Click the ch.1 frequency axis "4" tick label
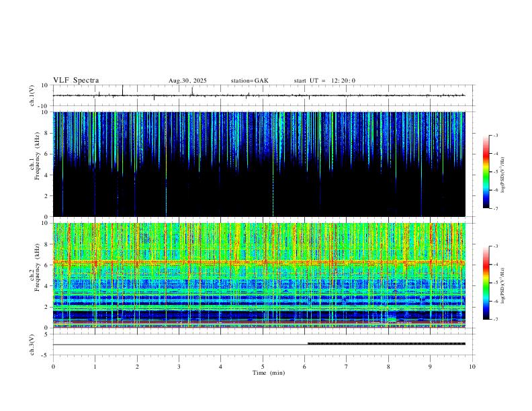532x411 pixels. pyautogui.click(x=47, y=175)
